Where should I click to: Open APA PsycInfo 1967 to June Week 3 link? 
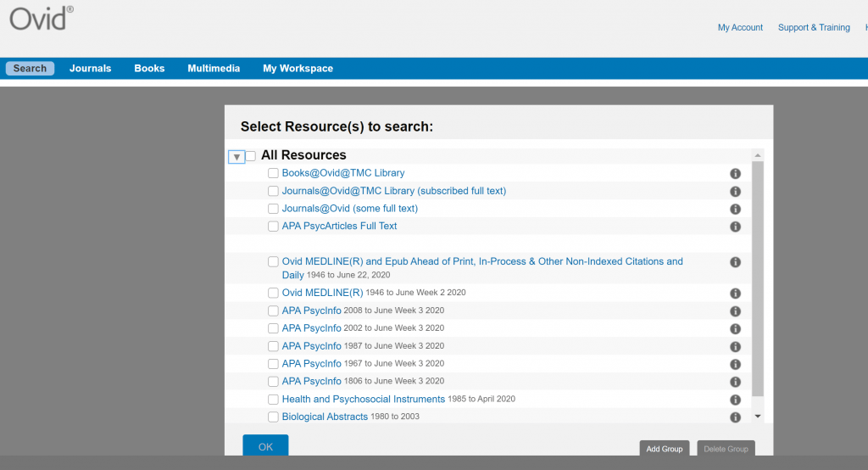[x=312, y=364]
